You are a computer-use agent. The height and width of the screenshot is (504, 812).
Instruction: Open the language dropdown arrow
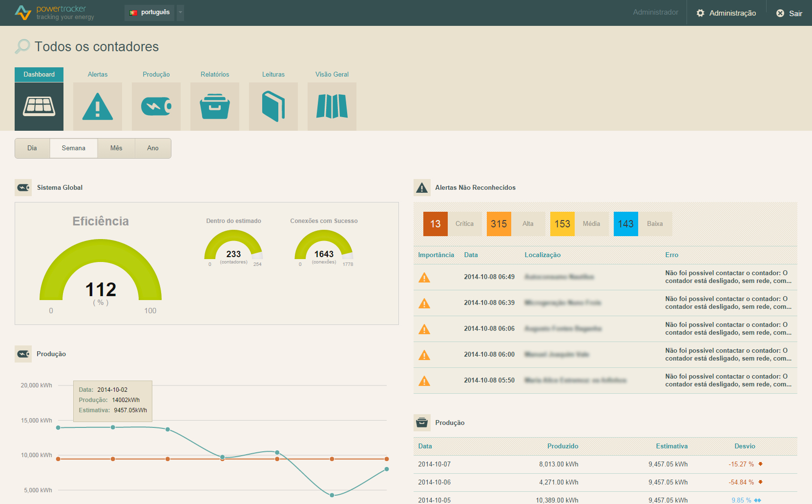180,13
